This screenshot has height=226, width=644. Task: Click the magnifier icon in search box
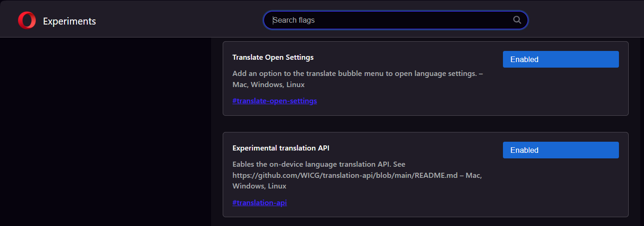point(517,20)
